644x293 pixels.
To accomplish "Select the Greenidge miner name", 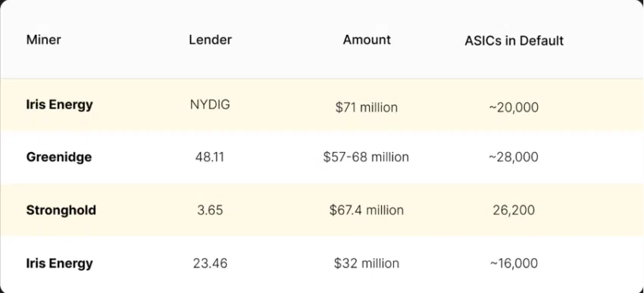I will (59, 157).
